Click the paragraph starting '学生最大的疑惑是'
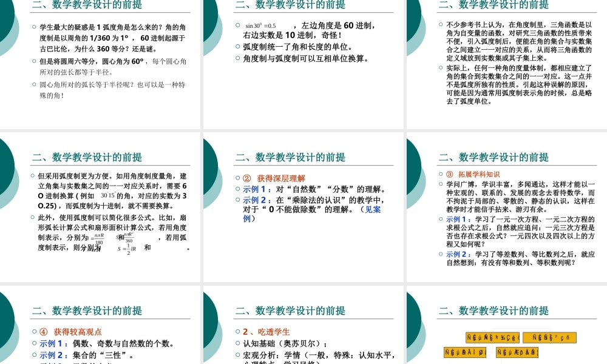The width and height of the screenshot is (607, 364). pos(113,38)
